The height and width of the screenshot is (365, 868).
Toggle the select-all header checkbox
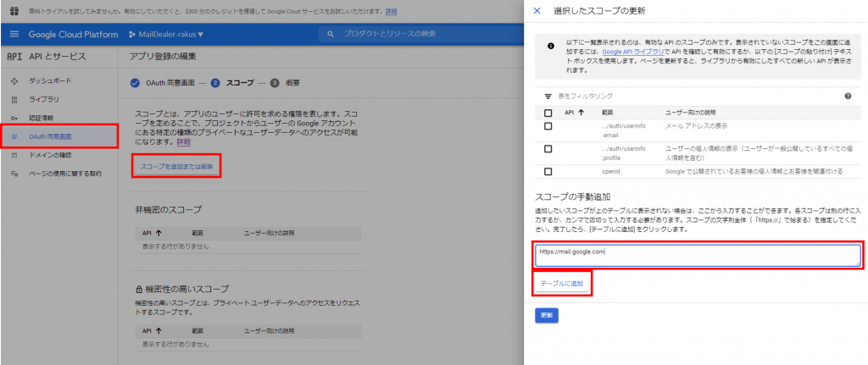[548, 113]
